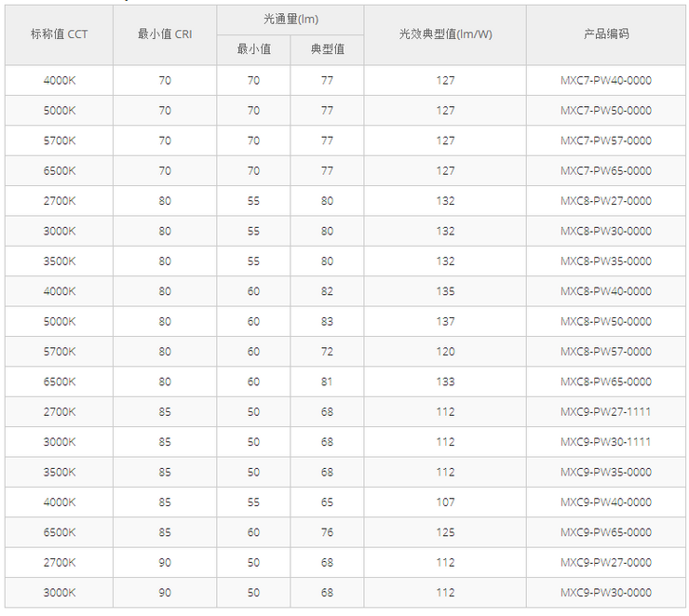Screen dimensions: 689x616
Task: Click typical flux 76 in MXC9-PW65 row
Action: coord(327,532)
